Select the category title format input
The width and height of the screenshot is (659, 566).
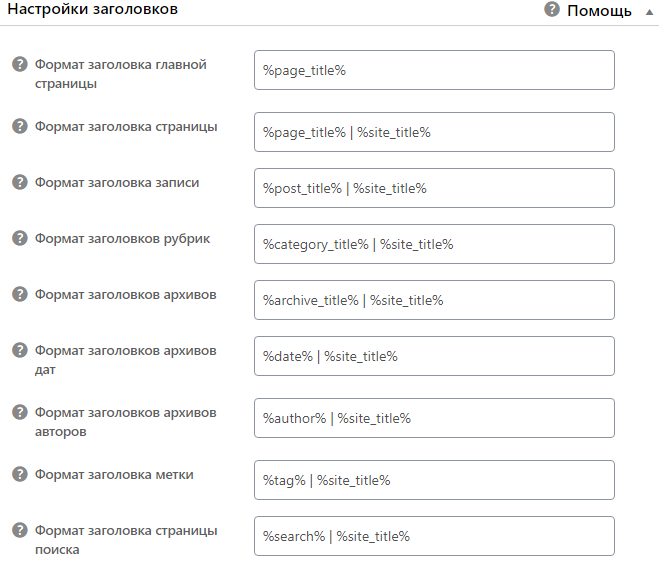click(434, 244)
